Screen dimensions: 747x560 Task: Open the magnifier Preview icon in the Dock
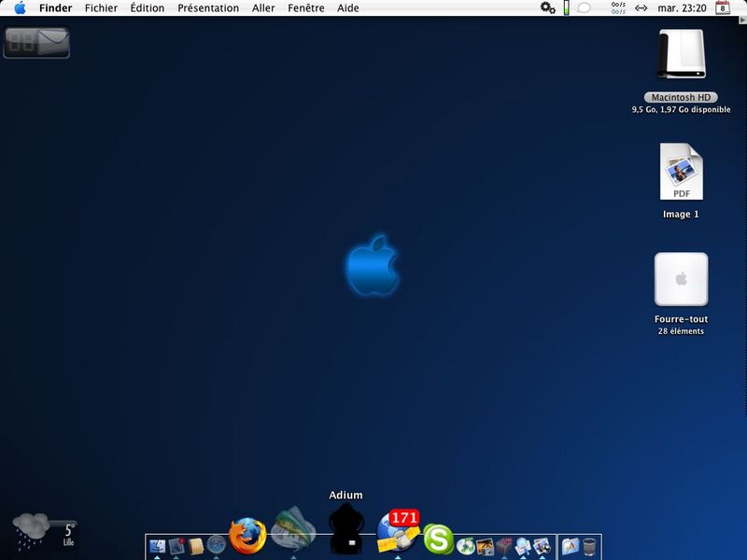(x=523, y=546)
